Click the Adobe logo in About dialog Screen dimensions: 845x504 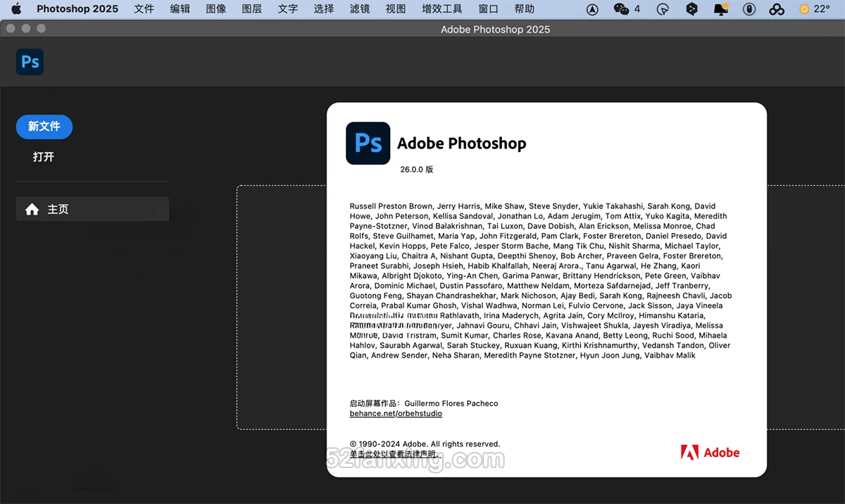point(710,452)
